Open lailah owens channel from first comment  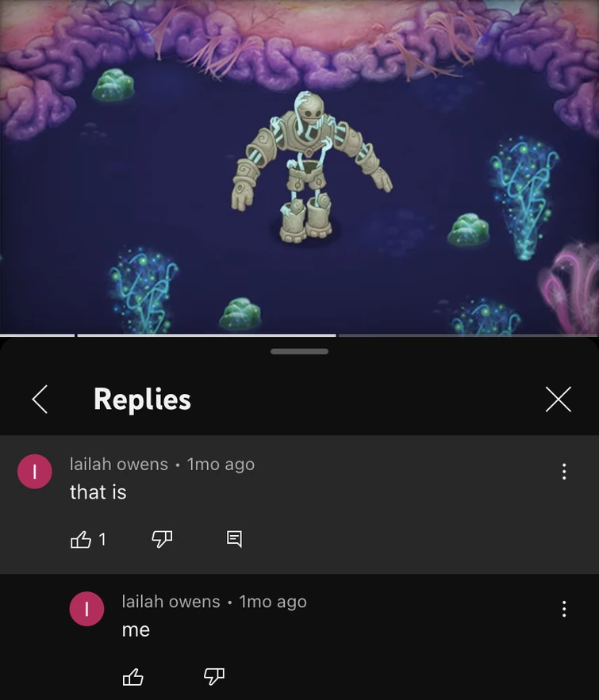(x=119, y=465)
